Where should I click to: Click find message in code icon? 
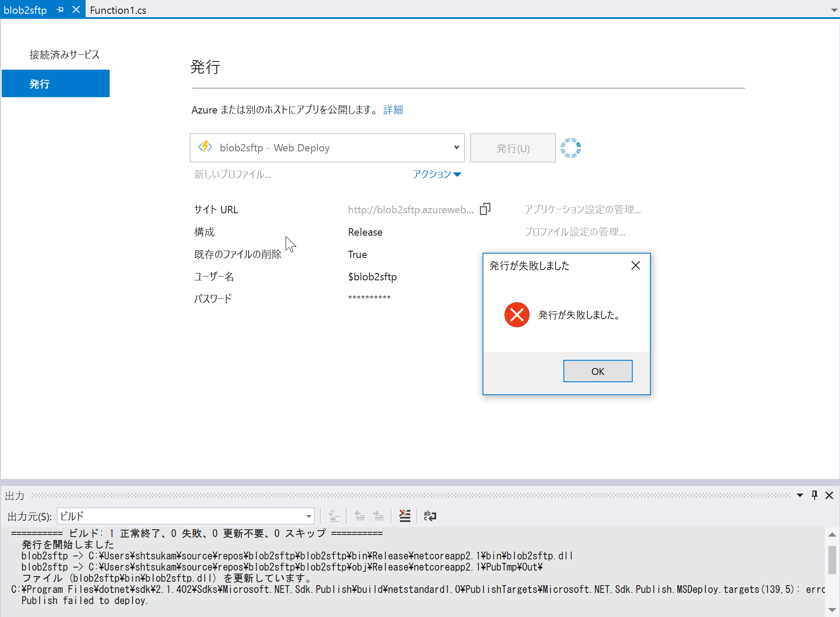click(x=334, y=516)
